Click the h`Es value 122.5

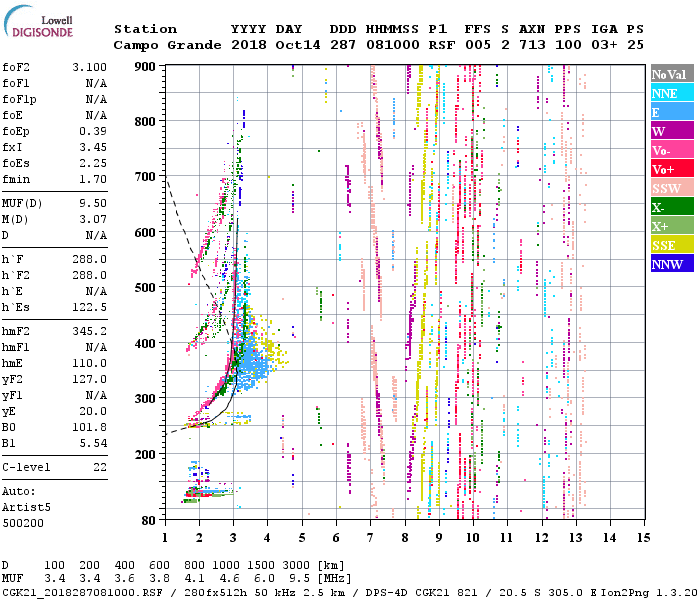pyautogui.click(x=89, y=308)
